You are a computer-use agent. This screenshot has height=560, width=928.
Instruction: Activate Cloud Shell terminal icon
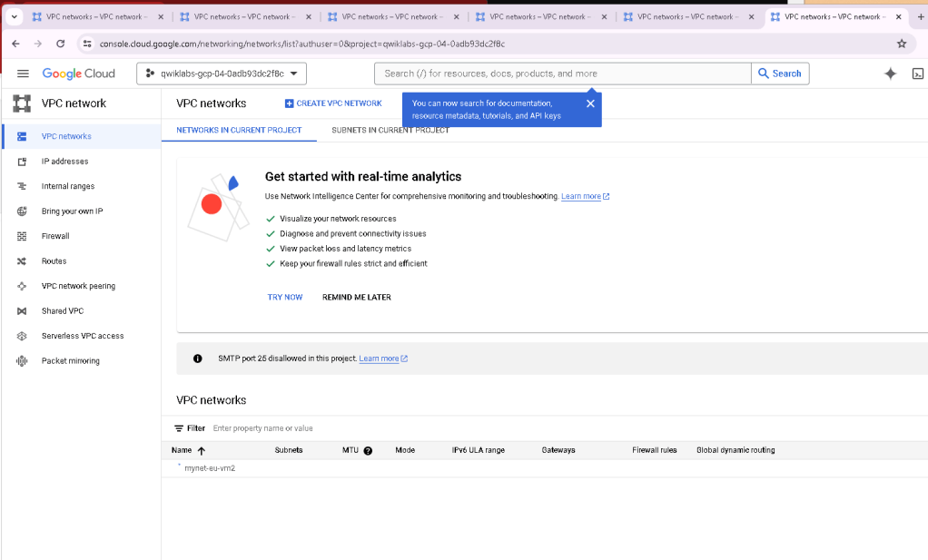(x=917, y=74)
